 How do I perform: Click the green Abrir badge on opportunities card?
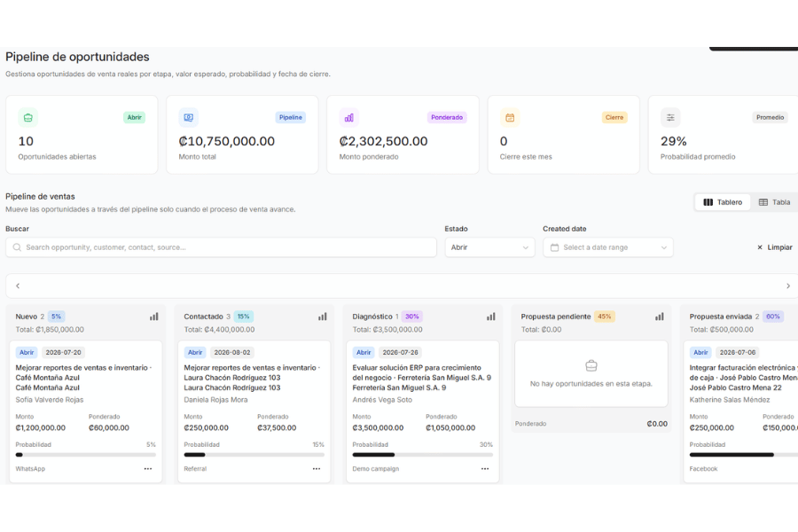(x=135, y=118)
